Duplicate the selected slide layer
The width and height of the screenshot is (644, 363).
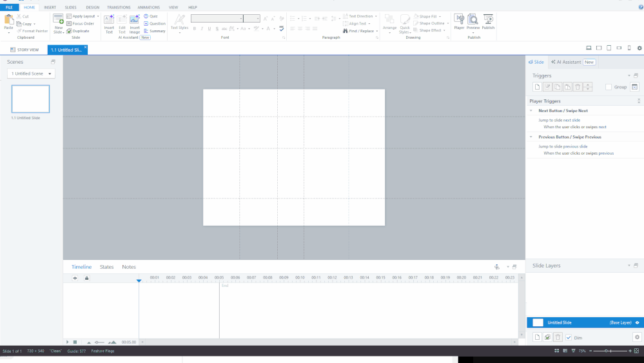(547, 337)
